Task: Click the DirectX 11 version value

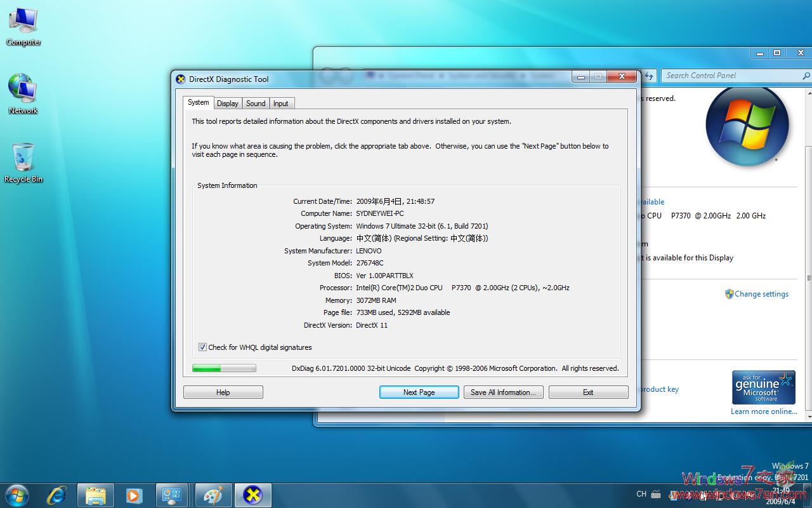Action: coord(372,325)
